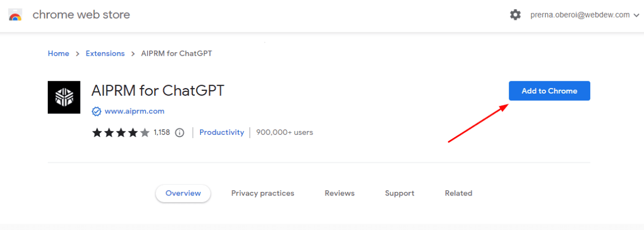
Task: Switch to the Privacy practices tab
Action: pos(262,193)
